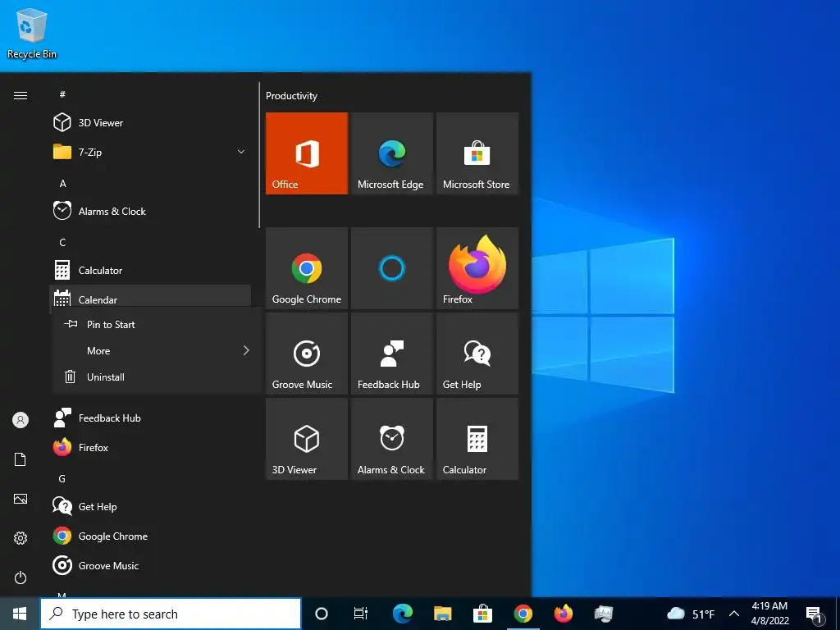The height and width of the screenshot is (630, 840).
Task: Open the user account icon
Action: coord(21,420)
